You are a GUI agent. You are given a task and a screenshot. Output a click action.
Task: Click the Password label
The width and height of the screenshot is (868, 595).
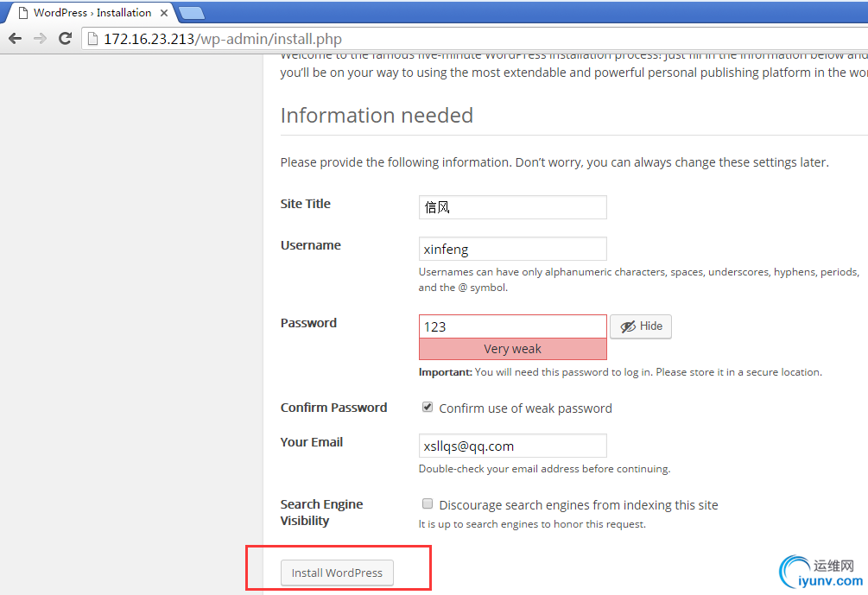coord(308,323)
